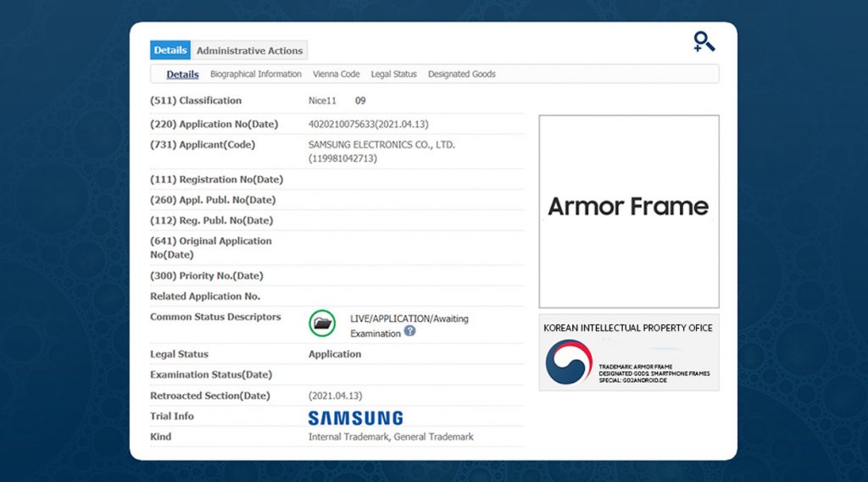Click the SAMSUNG ELECTRONICS CO., LTD. applicant name
Screen dimensions: 868x482
pyautogui.click(x=381, y=145)
